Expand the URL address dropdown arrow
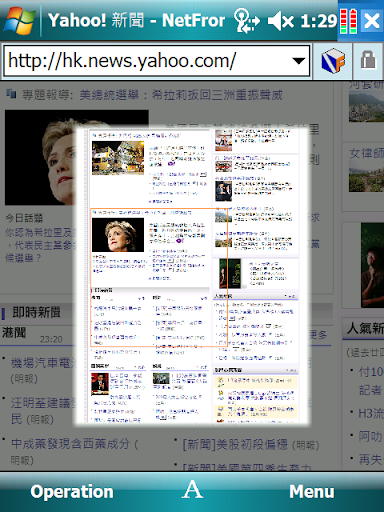Viewport: 384px width, 512px height. [x=298, y=61]
